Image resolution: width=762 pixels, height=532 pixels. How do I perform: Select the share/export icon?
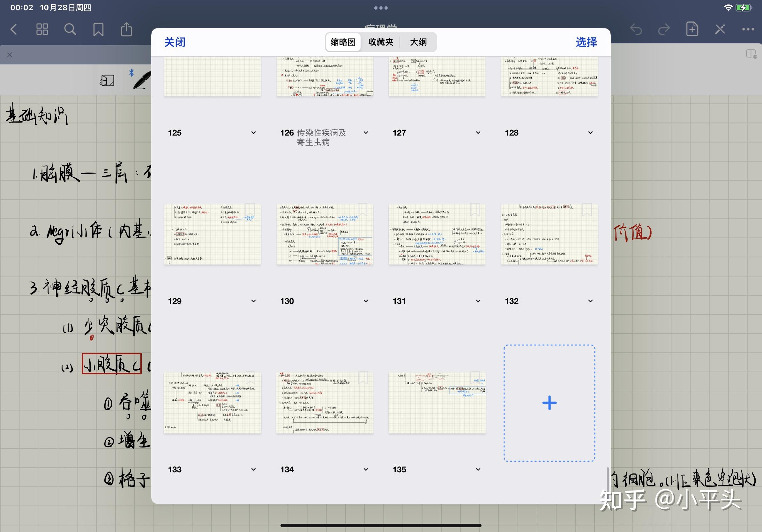(x=126, y=29)
